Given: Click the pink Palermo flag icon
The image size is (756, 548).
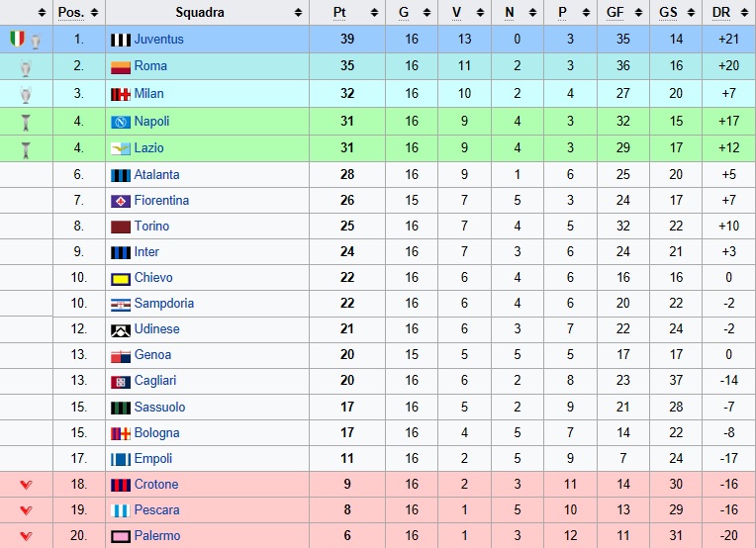Looking at the screenshot, I should pyautogui.click(x=121, y=536).
